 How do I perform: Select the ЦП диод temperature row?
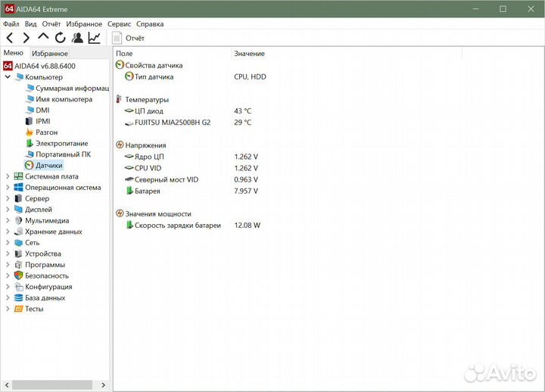coord(148,110)
